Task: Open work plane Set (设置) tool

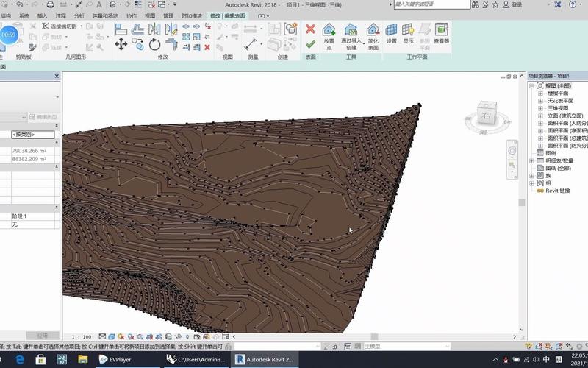Action: 391,33
